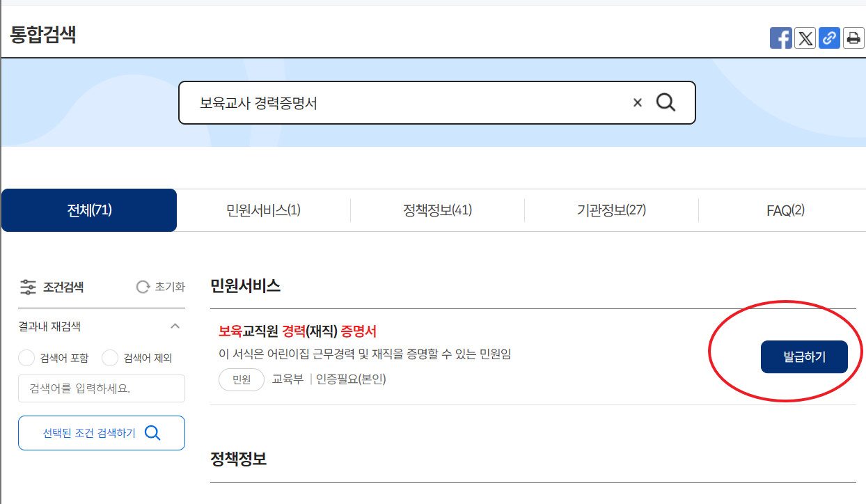Click the 교육부 agency text
Screen dimensions: 866x504
pos(288,379)
